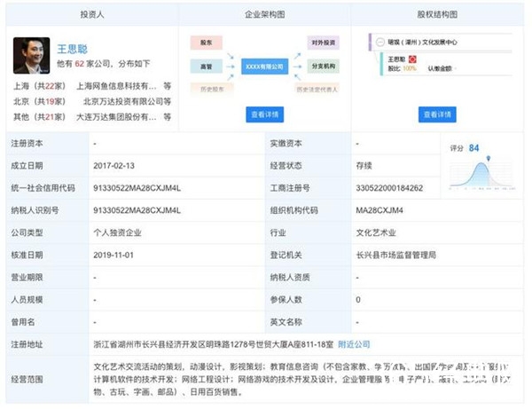Screen dimensions: 532x409
Task: Select the 分支机构 box in the diagram
Action: (x=324, y=67)
